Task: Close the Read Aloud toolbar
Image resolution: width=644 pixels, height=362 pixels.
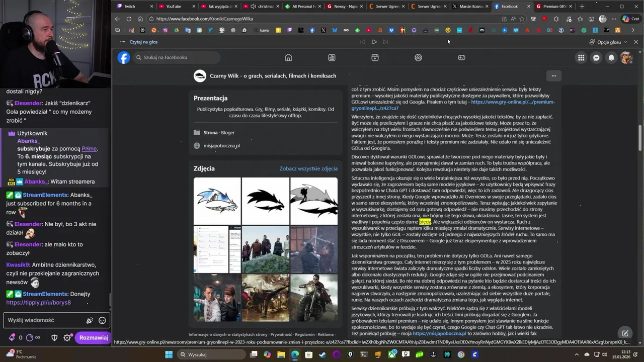Action: pyautogui.click(x=636, y=42)
